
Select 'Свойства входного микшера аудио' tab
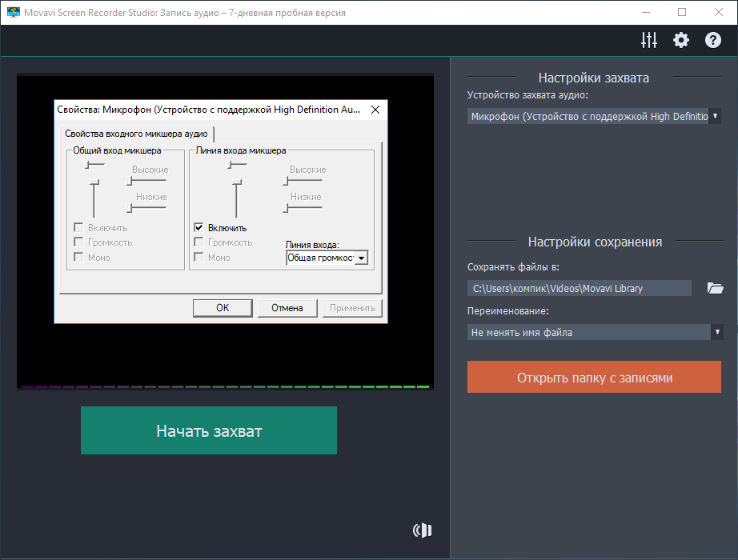point(137,134)
